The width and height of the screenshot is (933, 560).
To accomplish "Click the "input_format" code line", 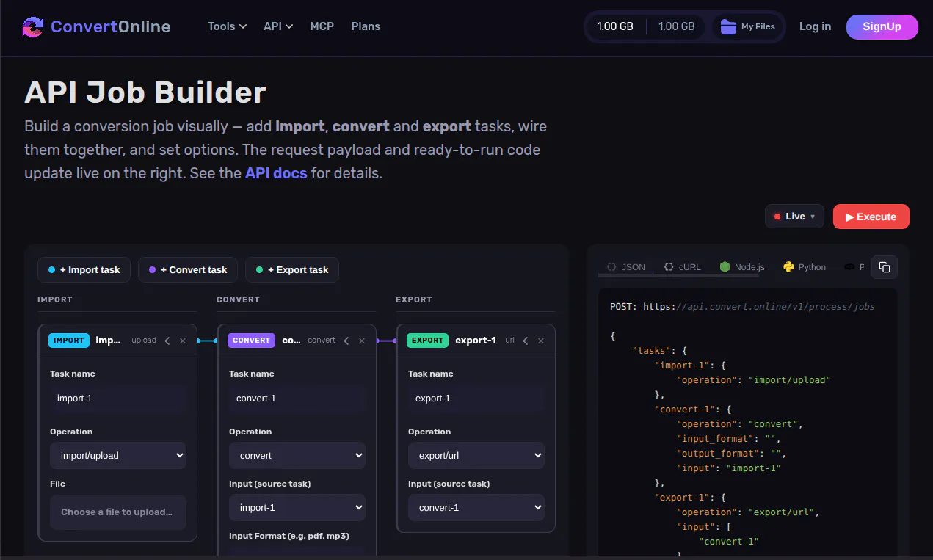I will point(730,439).
